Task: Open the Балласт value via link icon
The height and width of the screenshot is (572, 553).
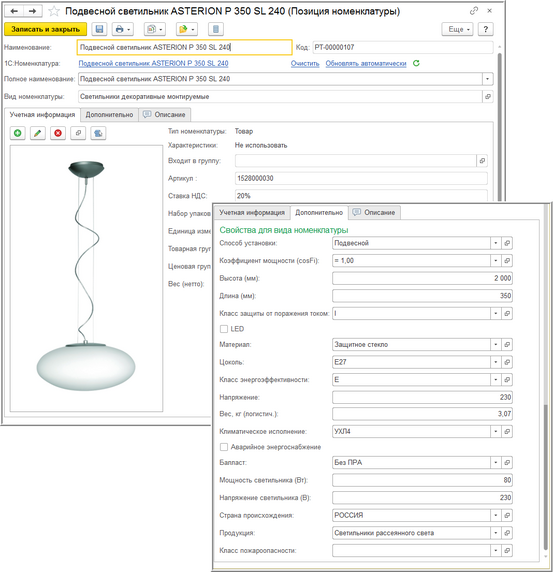Action: click(x=507, y=462)
